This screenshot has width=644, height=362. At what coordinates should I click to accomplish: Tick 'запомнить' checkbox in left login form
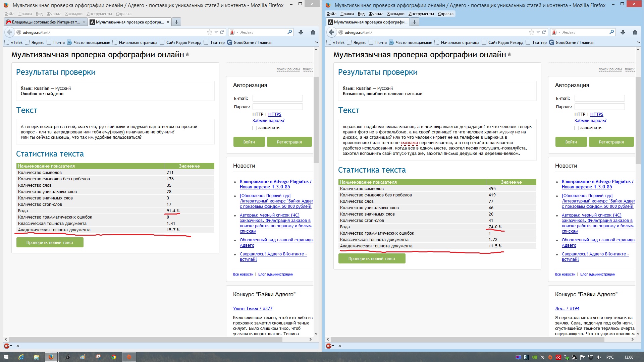[x=255, y=128]
